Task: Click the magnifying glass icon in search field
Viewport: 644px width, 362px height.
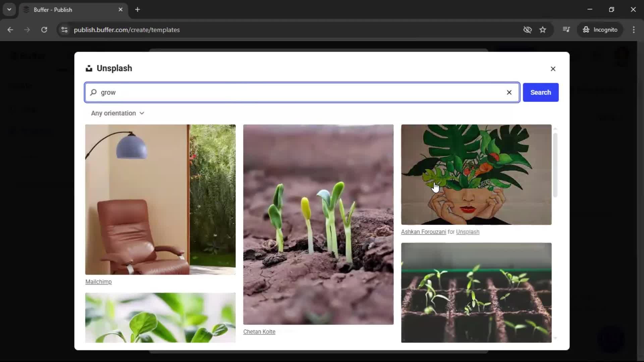Action: (94, 93)
